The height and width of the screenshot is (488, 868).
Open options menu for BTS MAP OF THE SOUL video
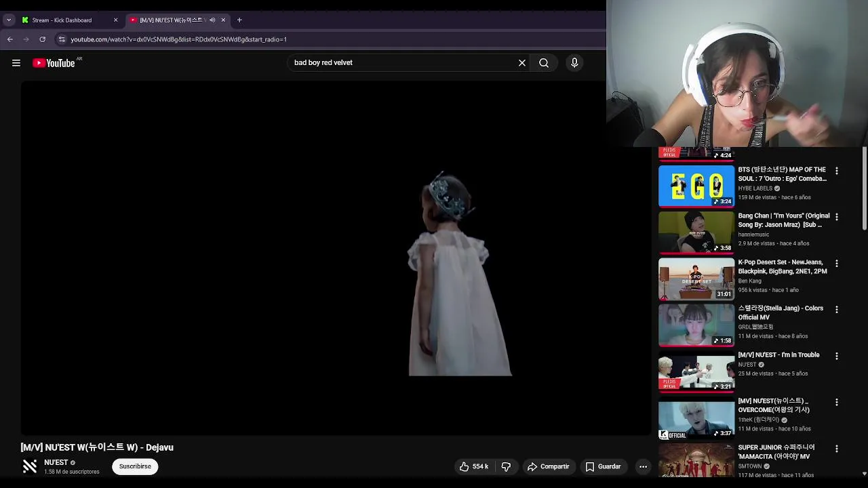(837, 171)
